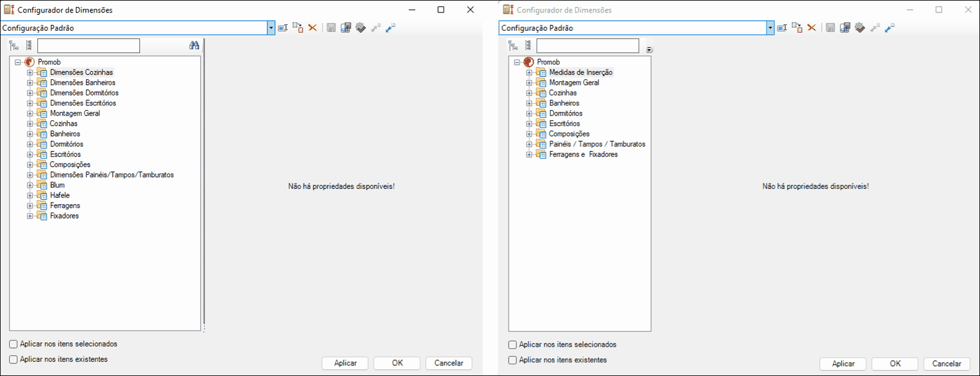Open small search options arrow in right window
This screenshot has width=980, height=376.
[x=649, y=50]
